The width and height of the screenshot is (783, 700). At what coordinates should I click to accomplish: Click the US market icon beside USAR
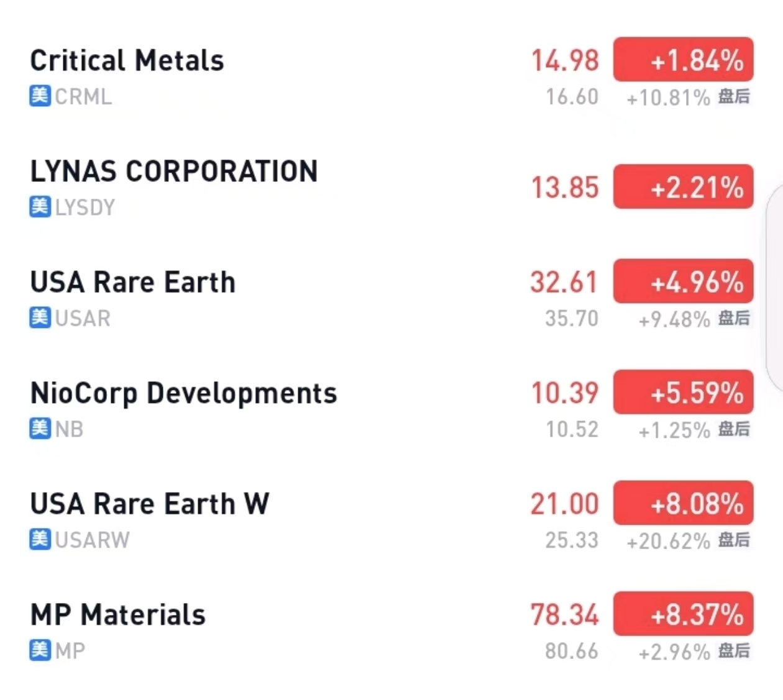[x=40, y=318]
